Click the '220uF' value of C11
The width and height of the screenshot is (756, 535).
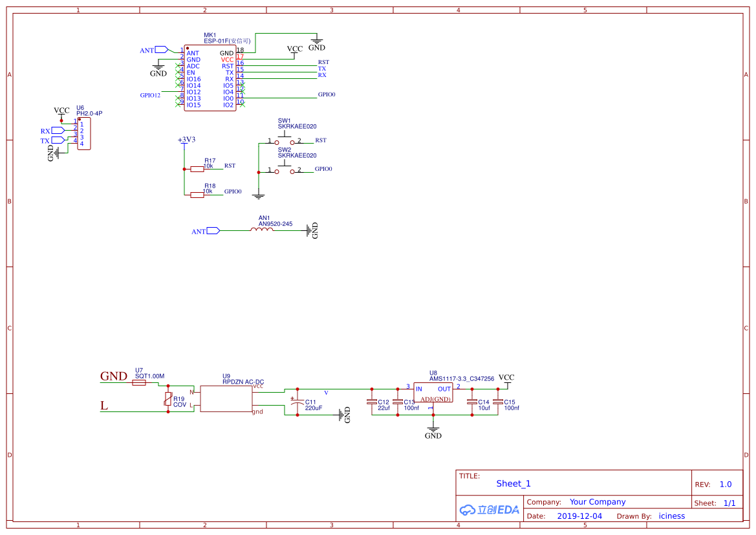tap(314, 408)
